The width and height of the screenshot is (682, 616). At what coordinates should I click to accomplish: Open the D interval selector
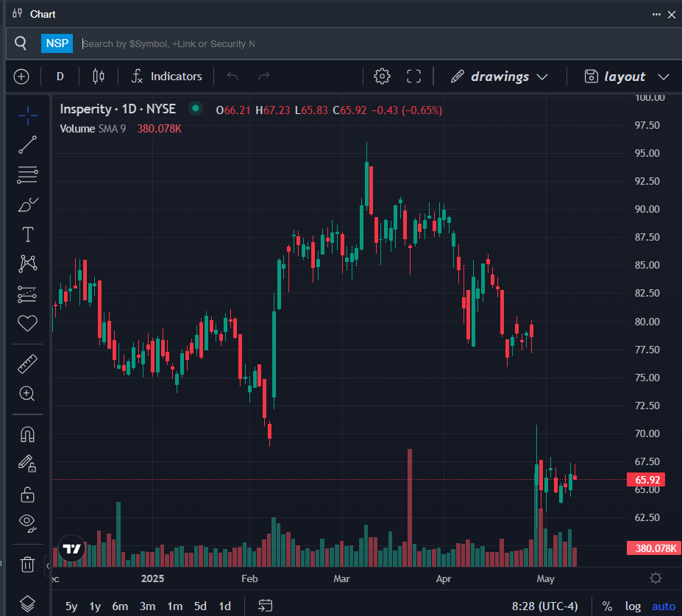coord(60,77)
